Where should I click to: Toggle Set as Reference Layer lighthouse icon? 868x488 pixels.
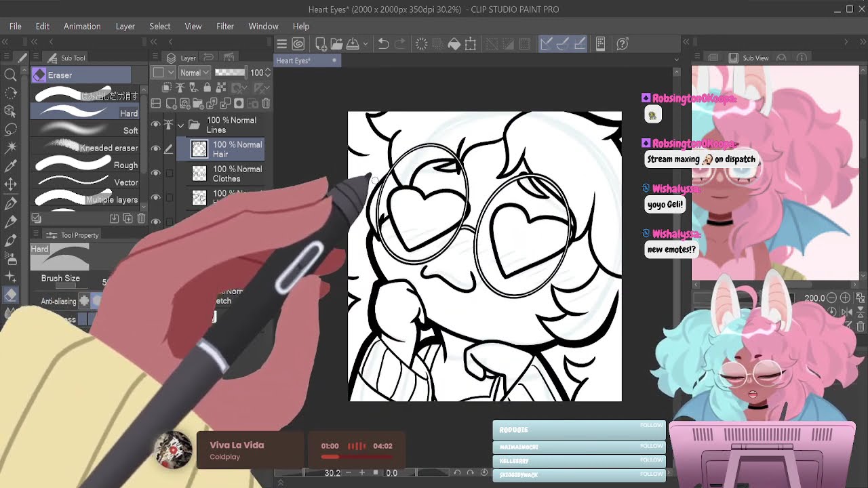(180, 88)
